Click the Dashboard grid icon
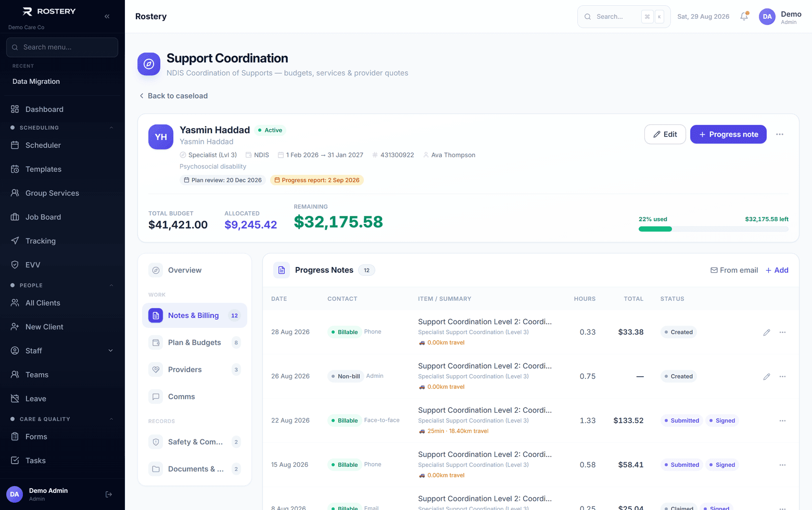The height and width of the screenshot is (510, 812). pyautogui.click(x=15, y=109)
